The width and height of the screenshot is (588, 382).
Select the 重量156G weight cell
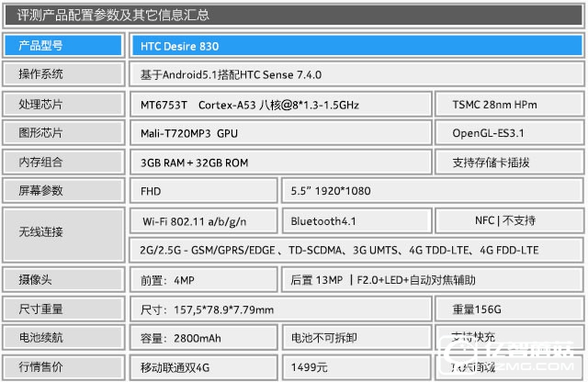tap(508, 309)
